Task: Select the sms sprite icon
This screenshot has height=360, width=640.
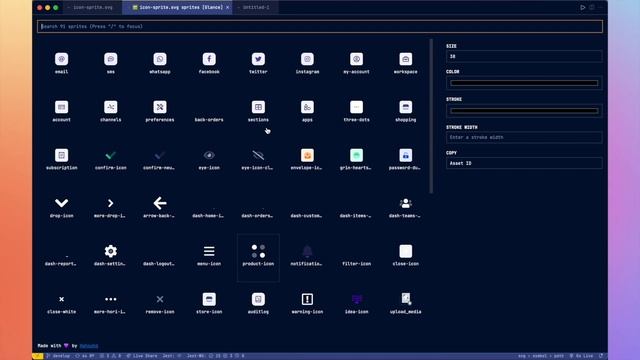Action: coord(111,59)
